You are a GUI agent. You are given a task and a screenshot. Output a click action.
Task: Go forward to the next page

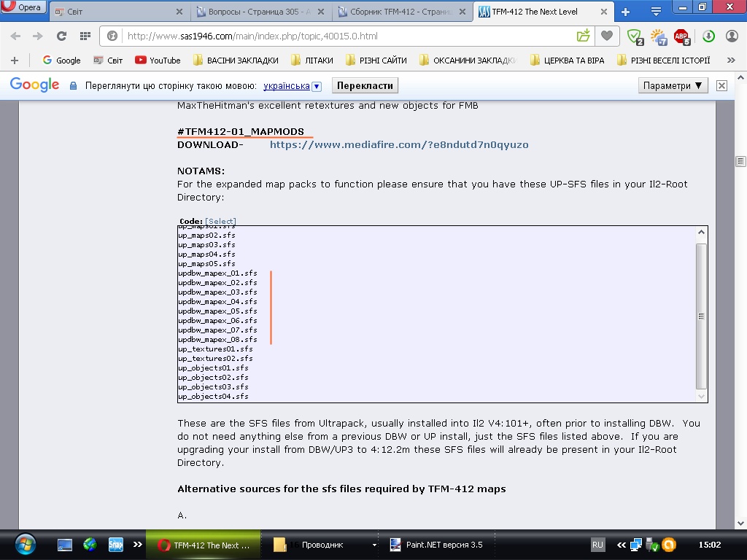38,36
